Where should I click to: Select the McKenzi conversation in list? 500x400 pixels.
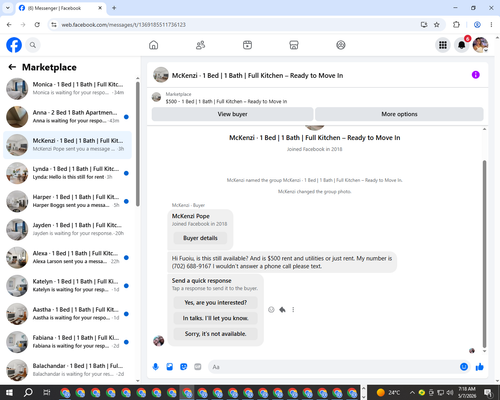pos(67,145)
